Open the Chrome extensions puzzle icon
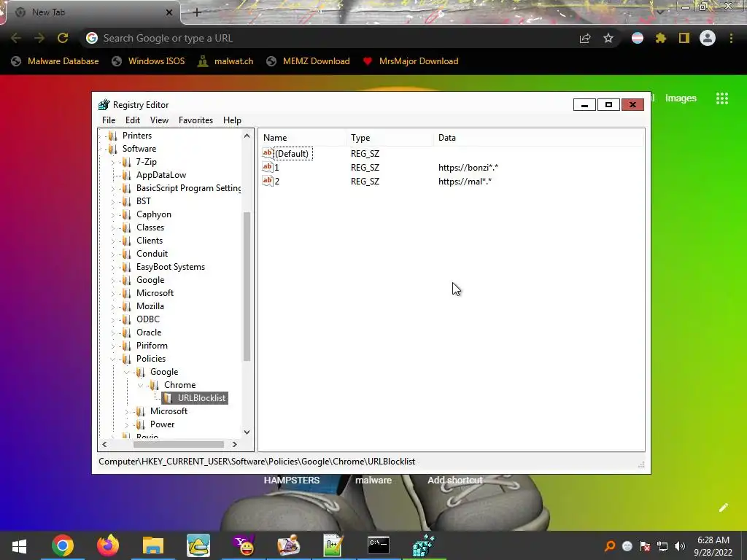This screenshot has height=560, width=747. click(661, 38)
